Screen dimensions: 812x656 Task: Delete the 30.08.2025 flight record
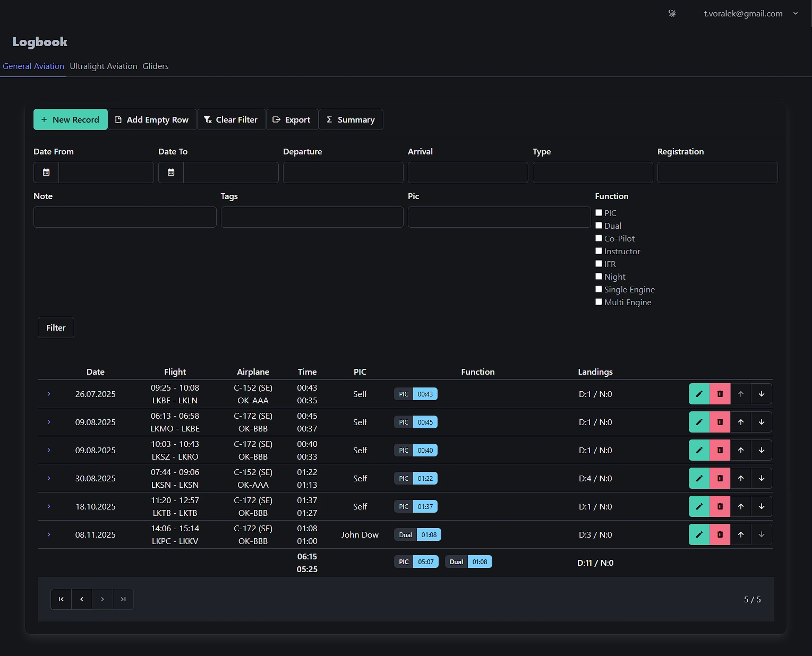720,478
